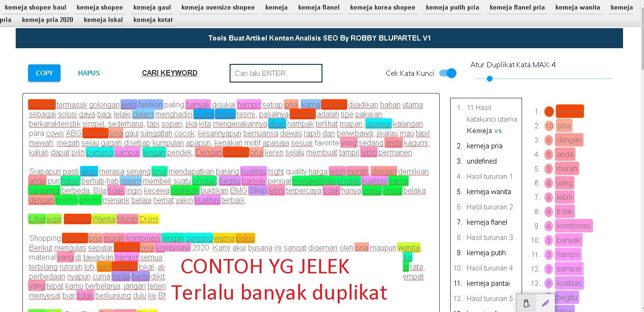Click inside the "Cari lalu ENTER" search box
The height and width of the screenshot is (312, 644).
tap(275, 73)
